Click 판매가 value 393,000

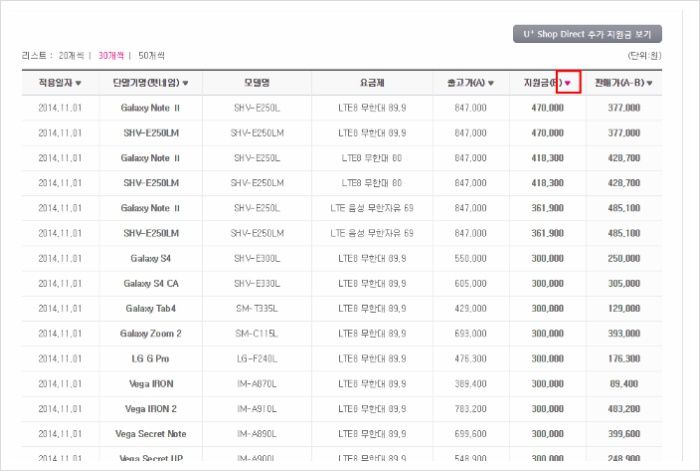point(624,333)
